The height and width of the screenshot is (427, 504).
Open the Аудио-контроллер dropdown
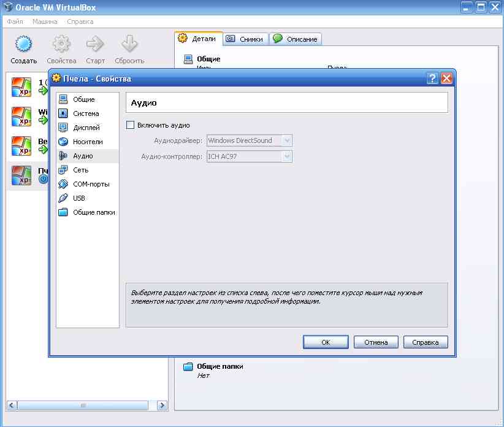[x=250, y=156]
